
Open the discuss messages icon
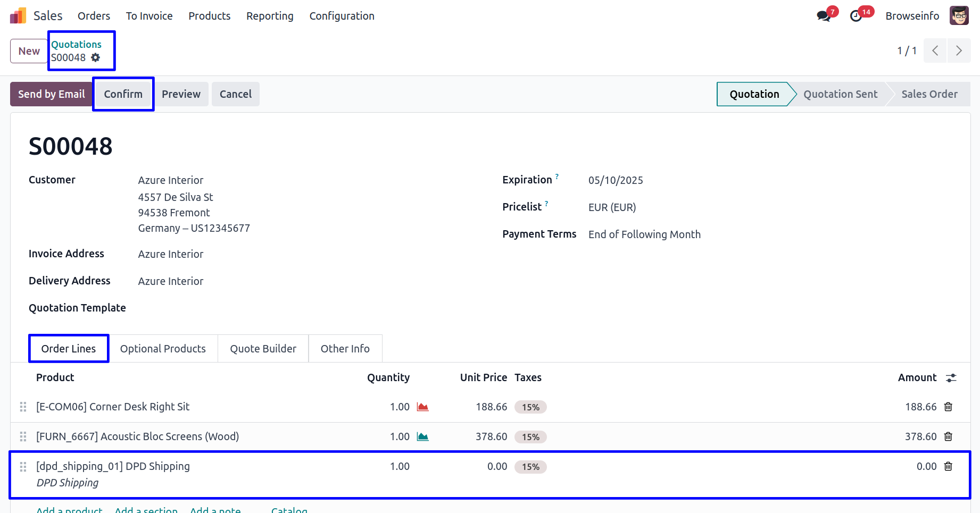pos(823,16)
